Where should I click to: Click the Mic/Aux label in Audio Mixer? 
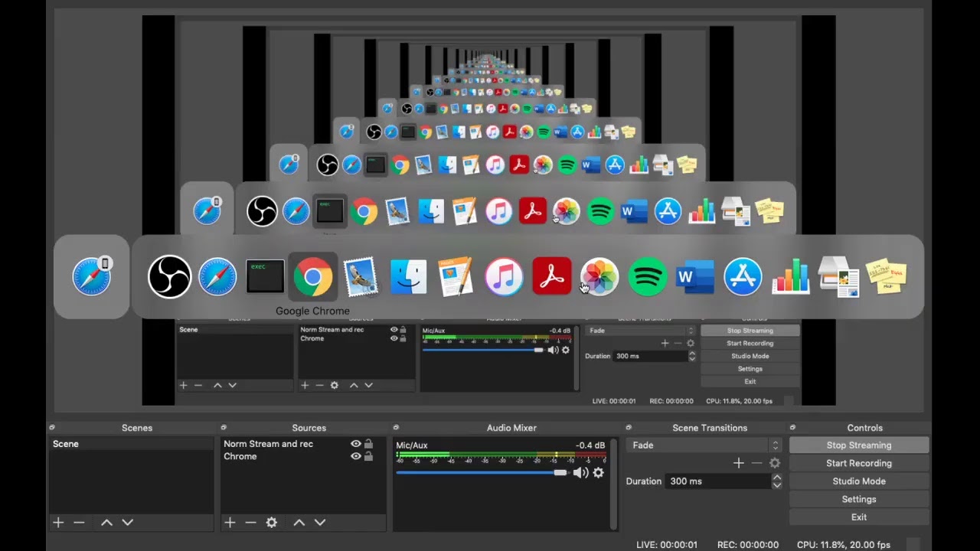tap(412, 445)
